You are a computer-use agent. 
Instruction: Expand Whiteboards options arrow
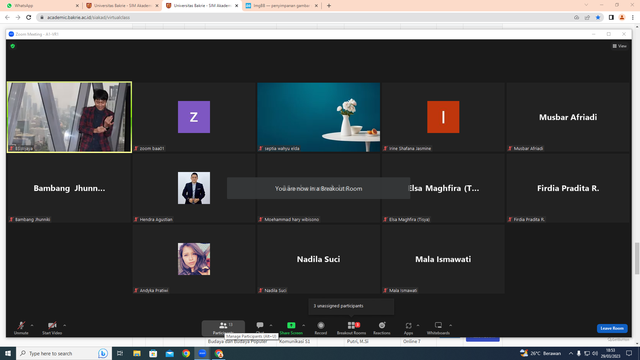click(450, 325)
